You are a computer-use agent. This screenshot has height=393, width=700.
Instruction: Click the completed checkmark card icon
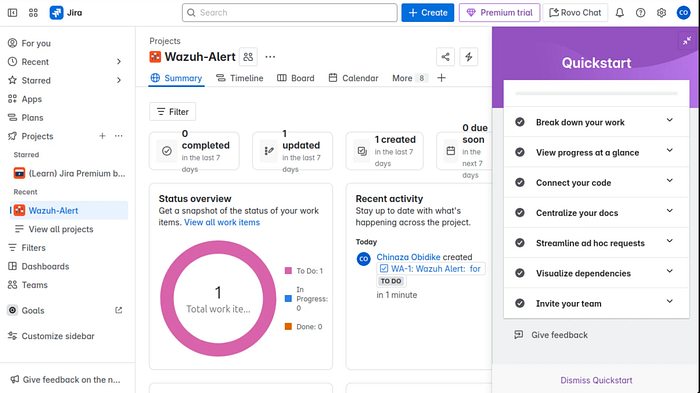coord(167,151)
